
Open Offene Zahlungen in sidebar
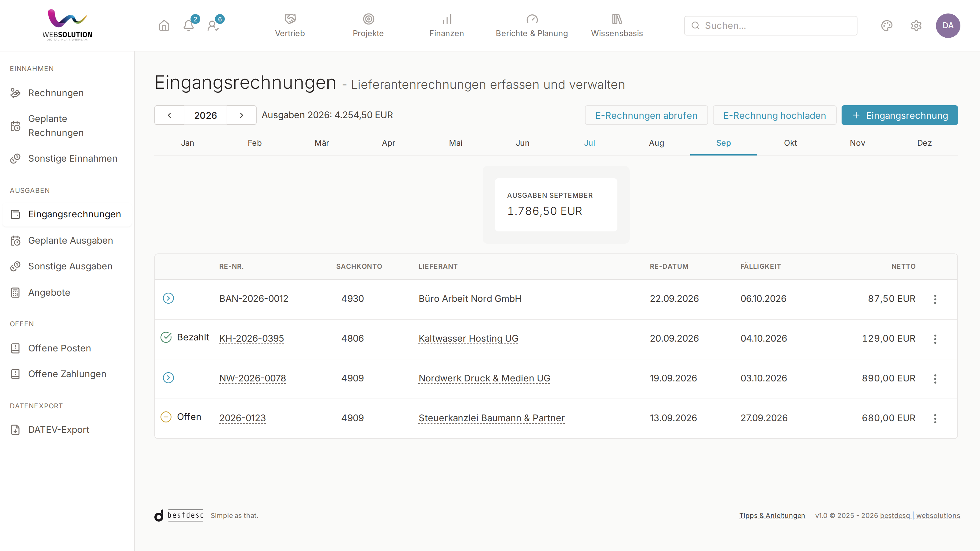click(x=67, y=374)
